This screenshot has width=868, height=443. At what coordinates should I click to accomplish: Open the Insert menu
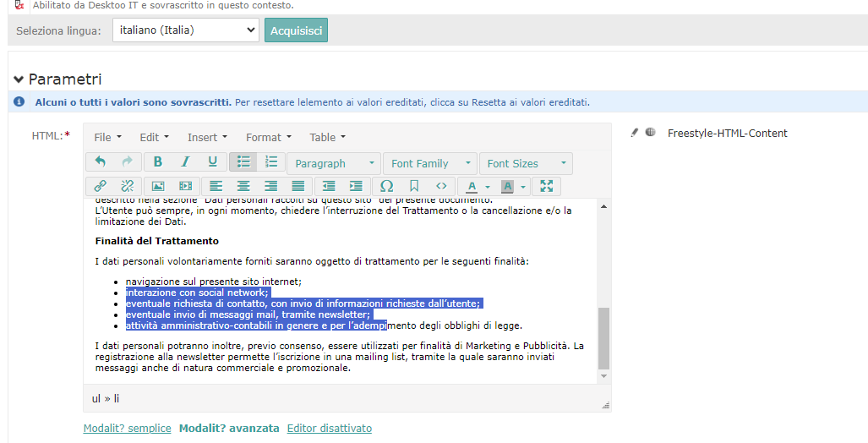click(207, 137)
